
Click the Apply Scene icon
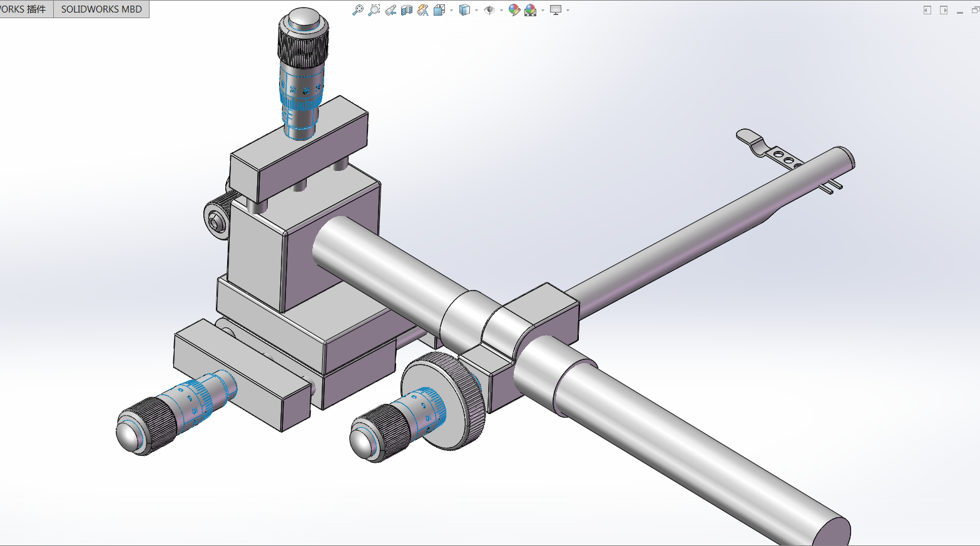[x=531, y=10]
